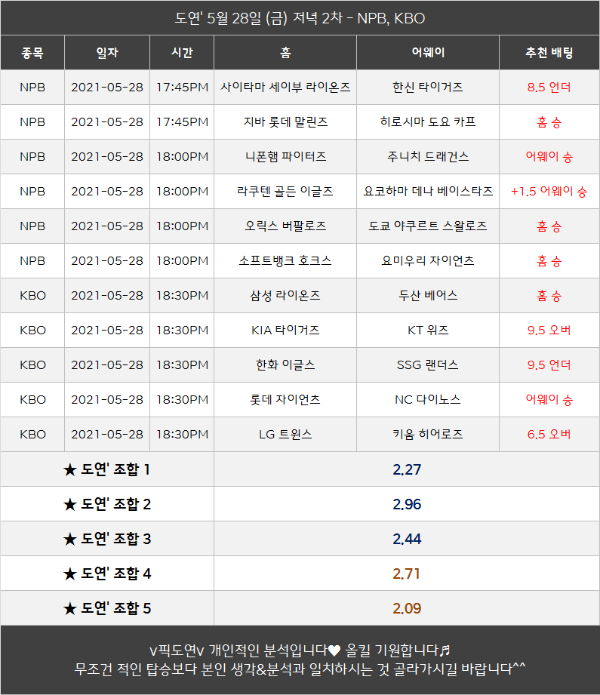Click home team 삼성 라이온즈
This screenshot has width=600, height=695.
[285, 295]
